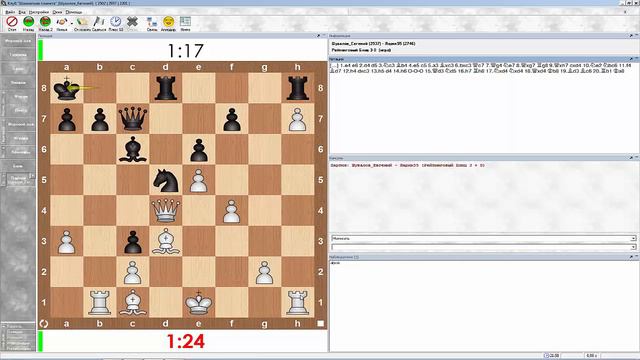Select the black queen on c7
Viewport: 640px width, 360px height.
133,119
